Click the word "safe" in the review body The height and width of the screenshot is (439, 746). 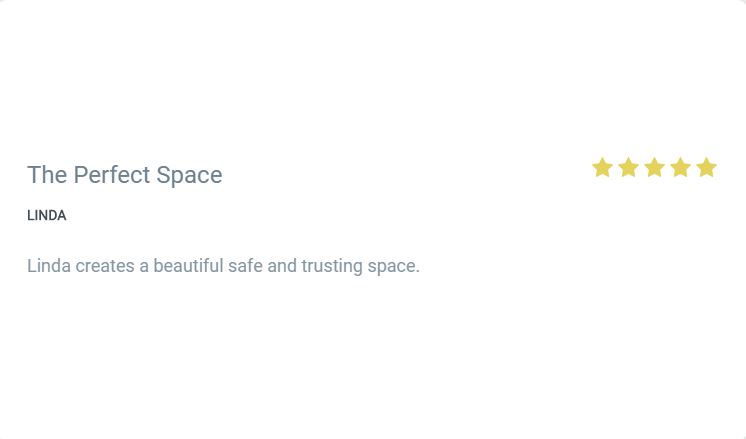[x=244, y=266]
